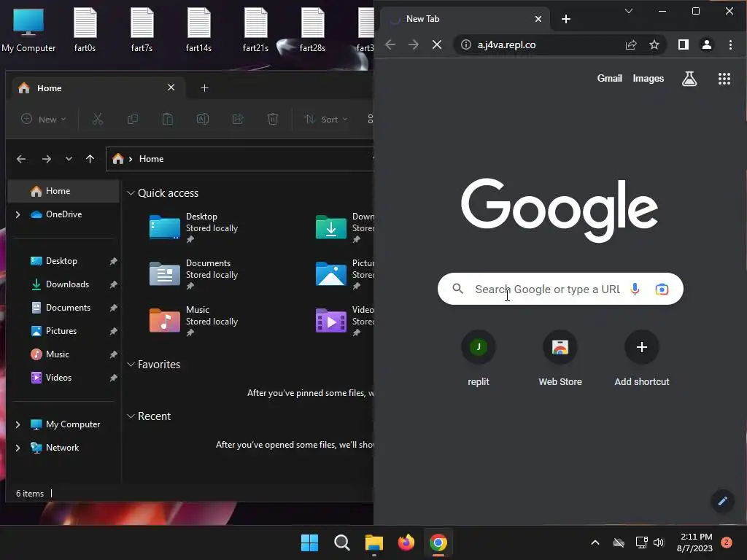Viewport: 747px width, 560px height.
Task: Show hidden system tray icons
Action: click(x=595, y=542)
